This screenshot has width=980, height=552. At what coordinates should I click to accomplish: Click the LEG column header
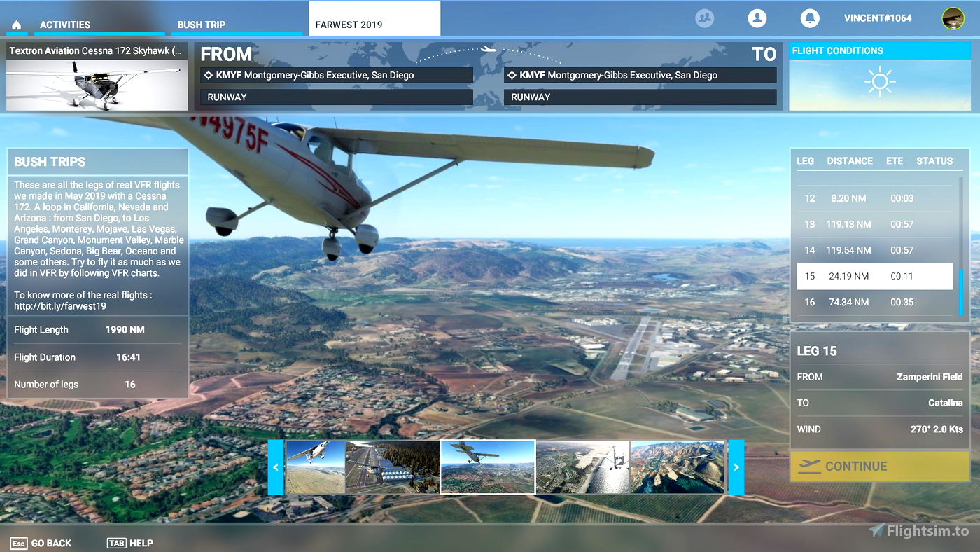coord(806,160)
